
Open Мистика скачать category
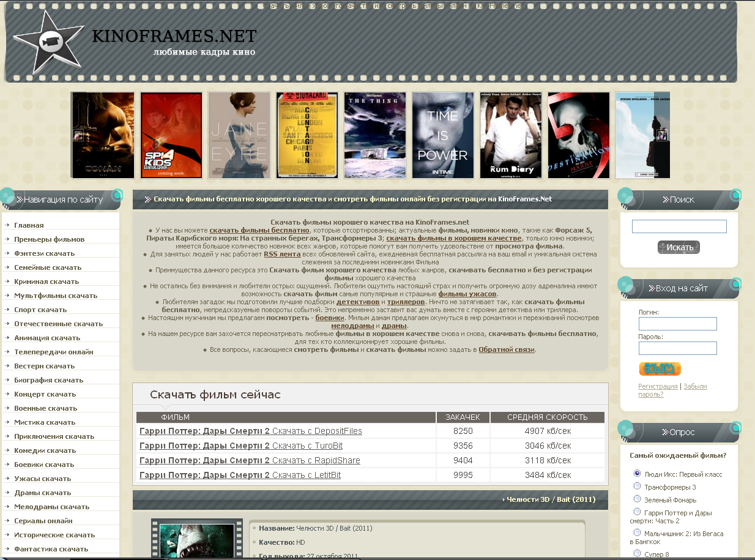pyautogui.click(x=45, y=422)
